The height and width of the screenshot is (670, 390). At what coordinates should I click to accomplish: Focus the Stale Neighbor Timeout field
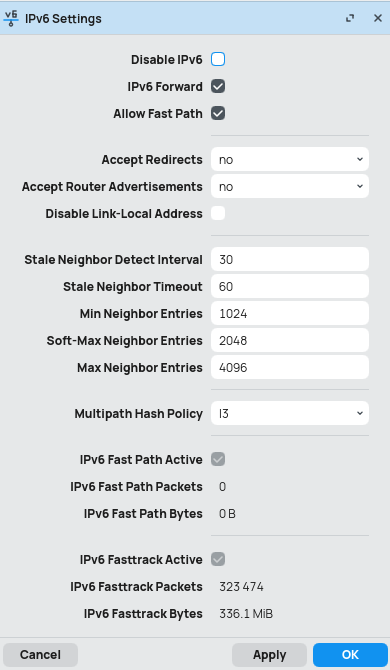290,286
